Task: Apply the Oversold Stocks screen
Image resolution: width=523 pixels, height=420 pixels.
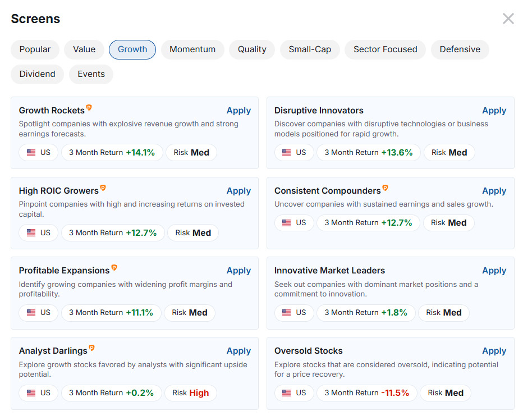Action: (x=494, y=350)
